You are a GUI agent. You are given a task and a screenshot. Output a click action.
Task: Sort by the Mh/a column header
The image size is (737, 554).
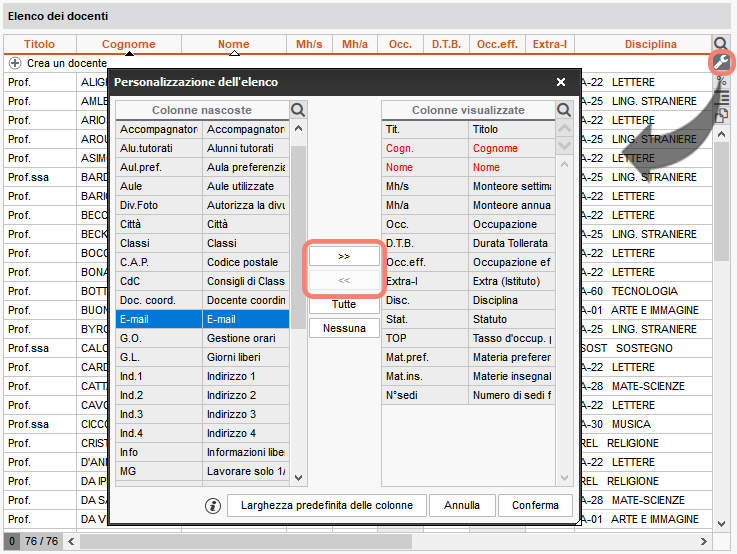(355, 44)
